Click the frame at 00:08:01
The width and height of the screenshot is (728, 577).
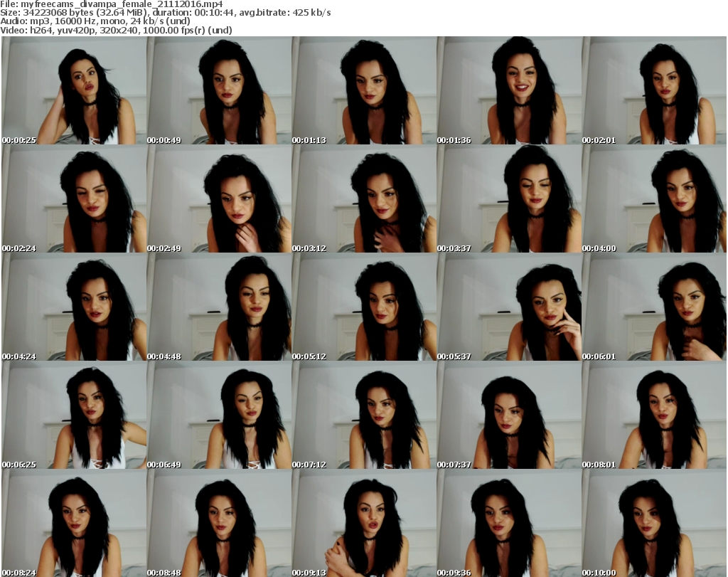click(654, 415)
